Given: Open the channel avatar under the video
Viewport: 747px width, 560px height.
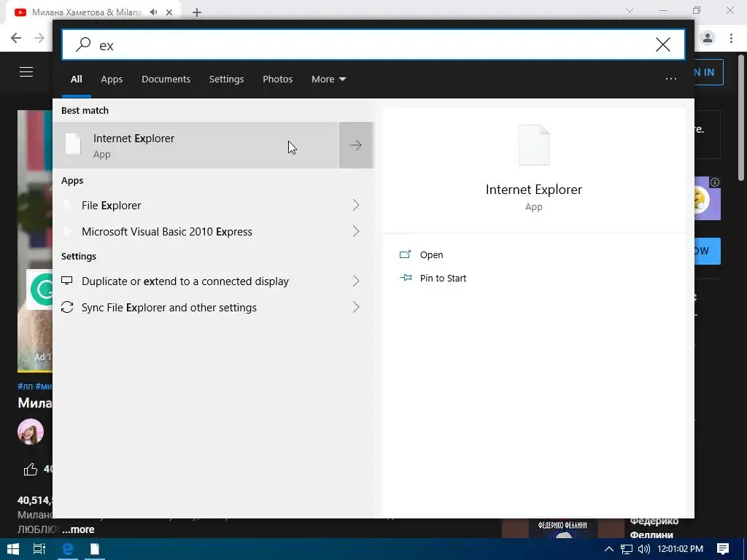Looking at the screenshot, I should [31, 432].
